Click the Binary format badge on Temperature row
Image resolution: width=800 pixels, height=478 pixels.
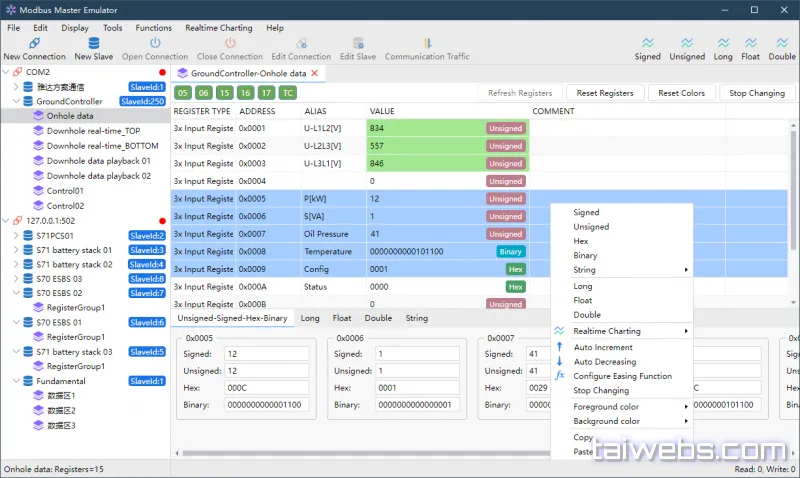tap(510, 251)
